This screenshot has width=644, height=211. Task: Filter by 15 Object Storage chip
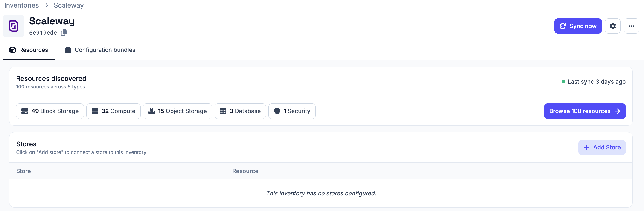[x=178, y=111]
